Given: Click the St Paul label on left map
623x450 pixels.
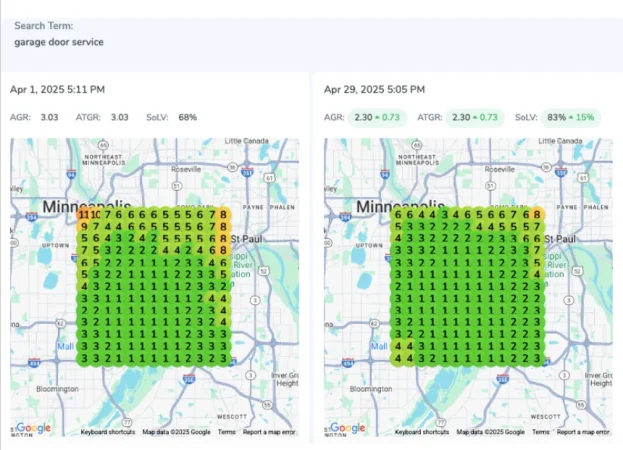Looking at the screenshot, I should (246, 239).
